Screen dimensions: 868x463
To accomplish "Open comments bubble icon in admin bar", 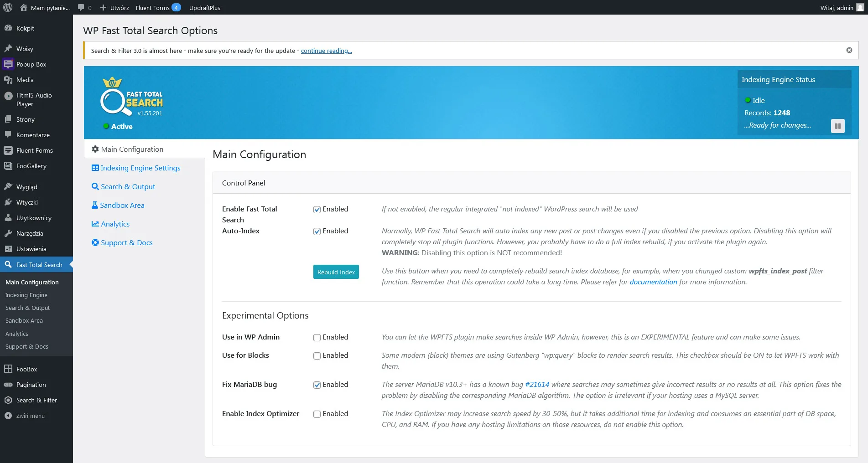I will pyautogui.click(x=84, y=8).
